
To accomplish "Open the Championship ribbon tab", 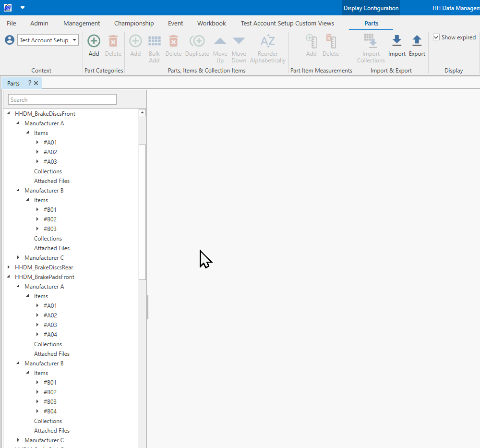I will click(x=134, y=23).
